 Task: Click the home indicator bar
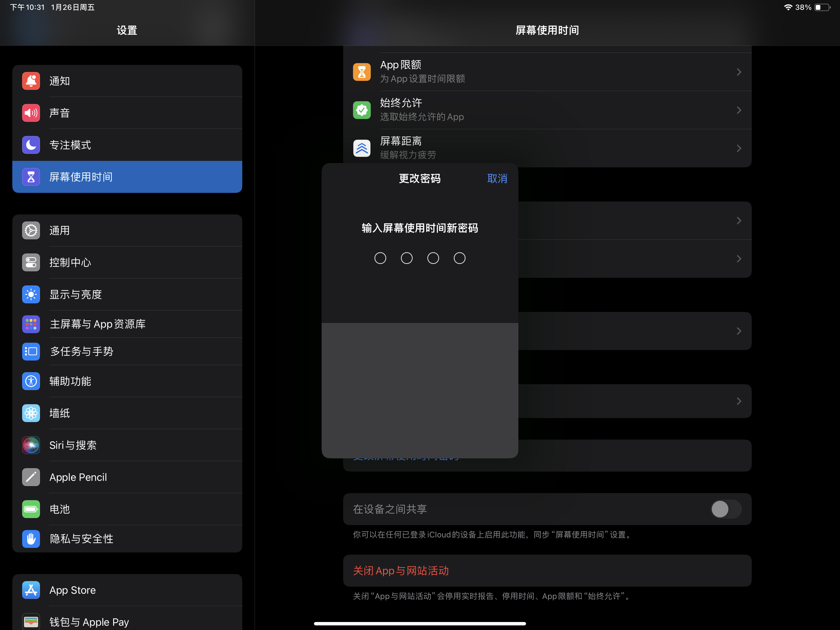click(420, 623)
